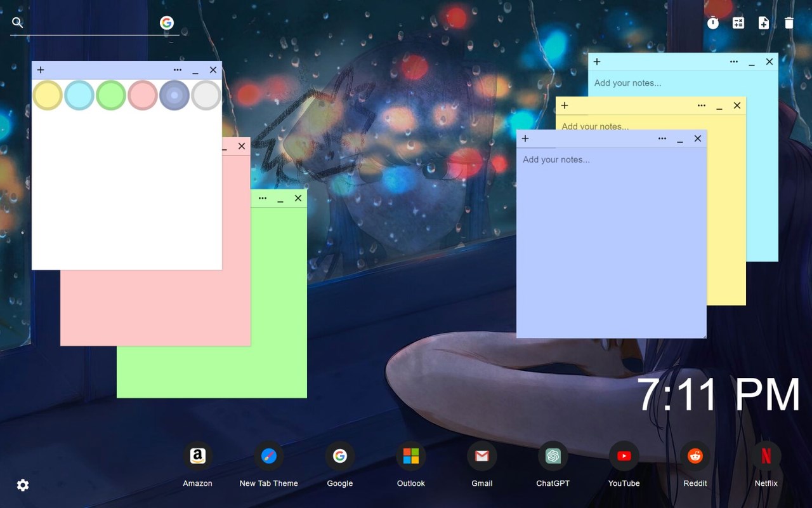Open the timer stopwatch tool

pyautogui.click(x=713, y=23)
